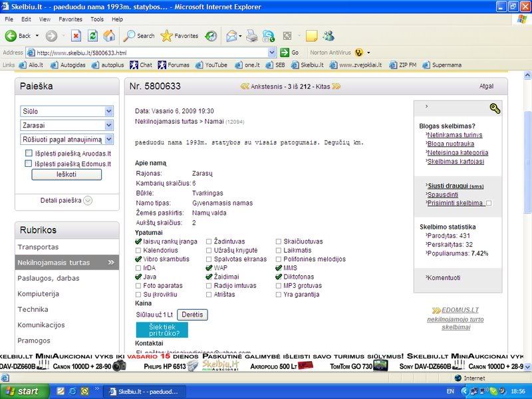Click the Back arrow toolbar icon
532x399 pixels.
[11, 36]
